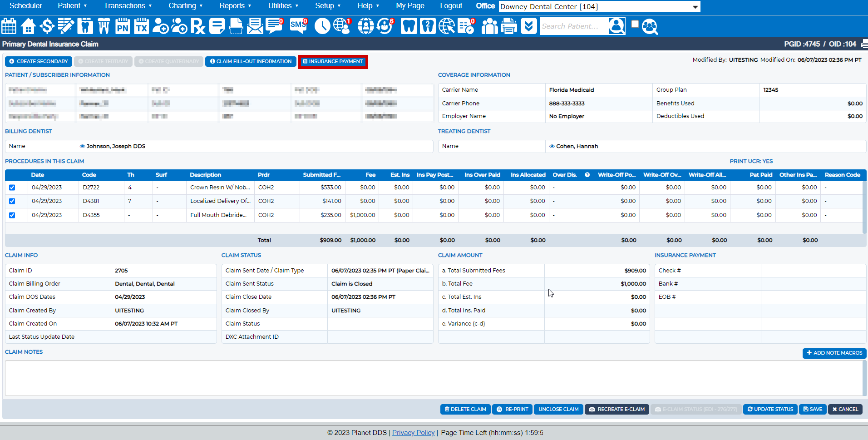This screenshot has width=868, height=440.
Task: Open the TX treatment plan icon
Action: (141, 26)
